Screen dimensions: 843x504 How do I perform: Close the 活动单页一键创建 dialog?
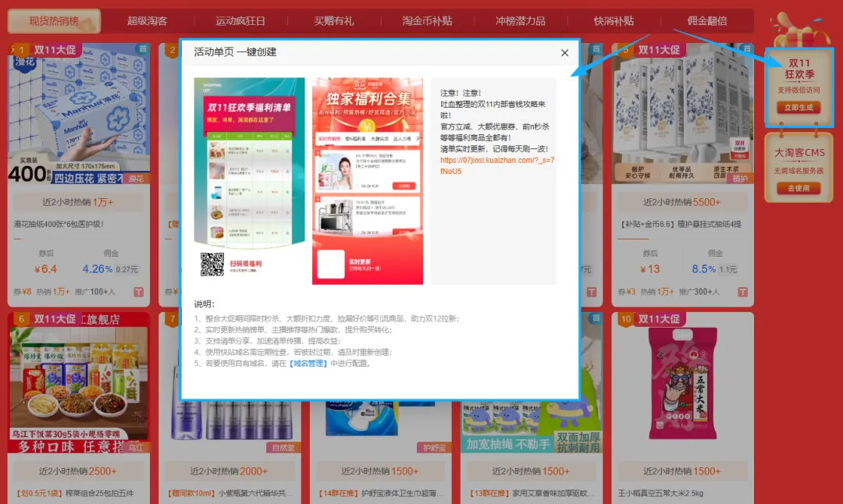pos(564,53)
